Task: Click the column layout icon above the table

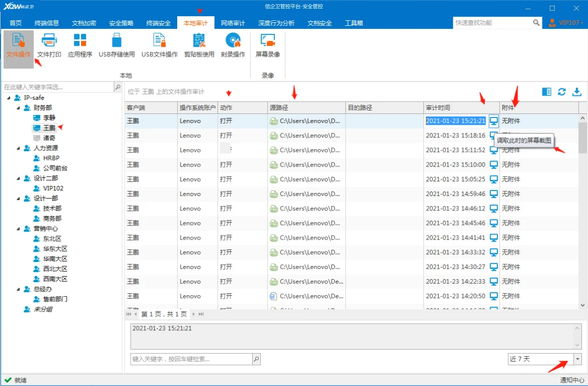Action: pyautogui.click(x=546, y=92)
